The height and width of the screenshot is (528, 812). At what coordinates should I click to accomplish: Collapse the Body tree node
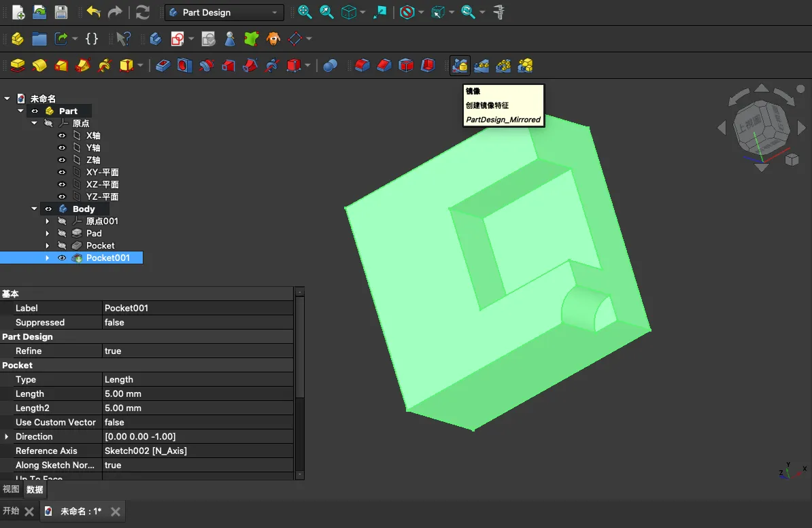pyautogui.click(x=34, y=209)
